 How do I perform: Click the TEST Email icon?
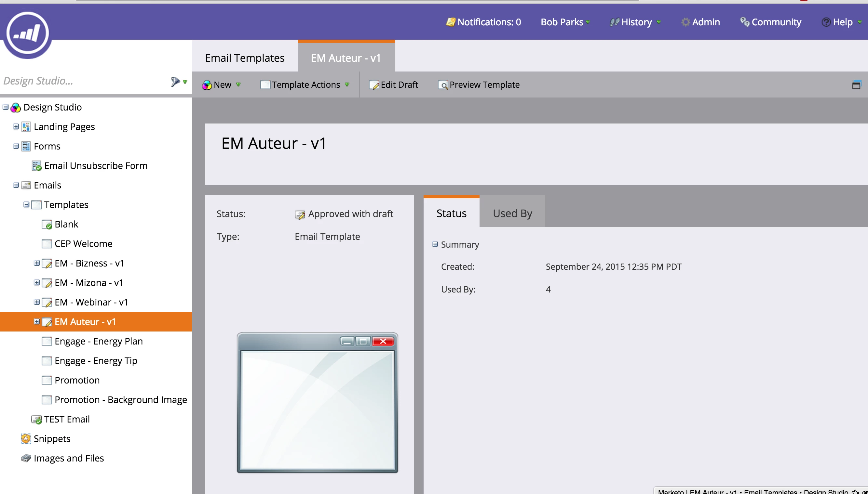tap(36, 420)
